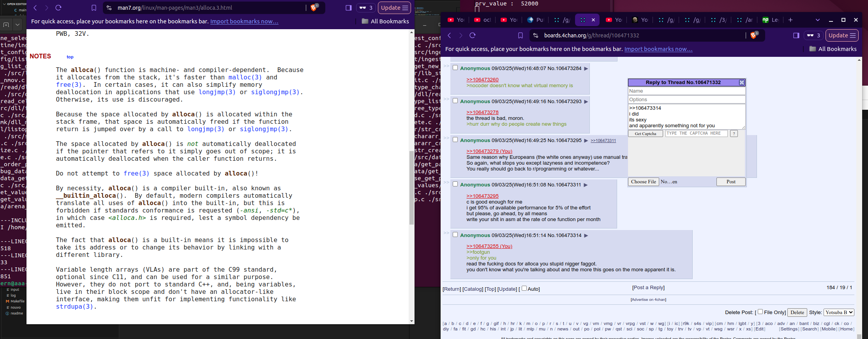Go back in the 4chan browser window
Screen dimensions: 868x339
449,35
